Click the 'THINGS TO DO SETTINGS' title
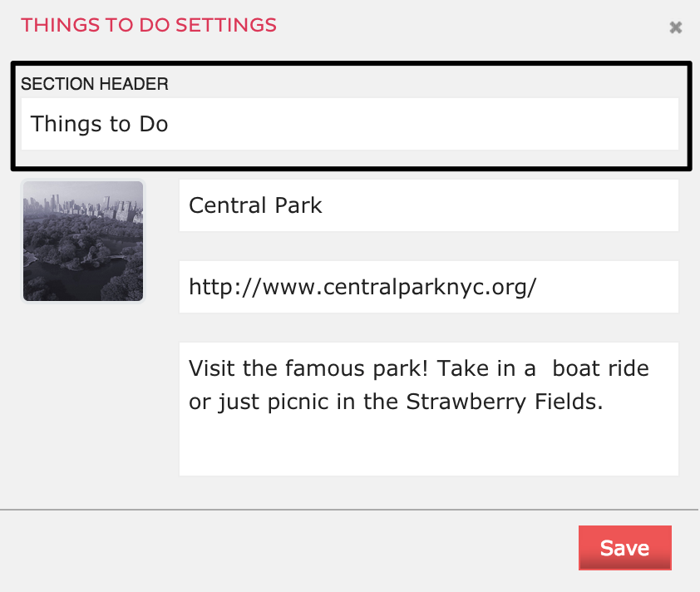Image resolution: width=700 pixels, height=592 pixels. coord(149,25)
